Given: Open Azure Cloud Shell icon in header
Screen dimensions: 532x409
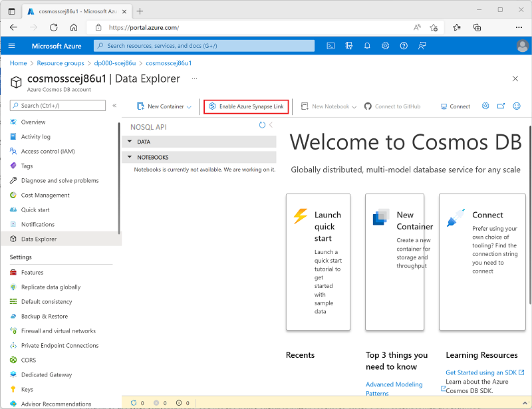Looking at the screenshot, I should pos(331,46).
